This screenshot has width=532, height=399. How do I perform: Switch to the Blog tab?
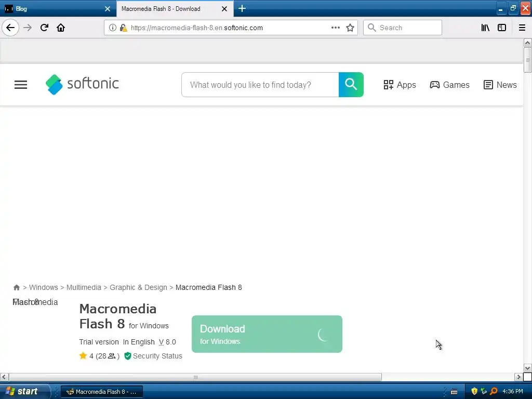[x=58, y=9]
